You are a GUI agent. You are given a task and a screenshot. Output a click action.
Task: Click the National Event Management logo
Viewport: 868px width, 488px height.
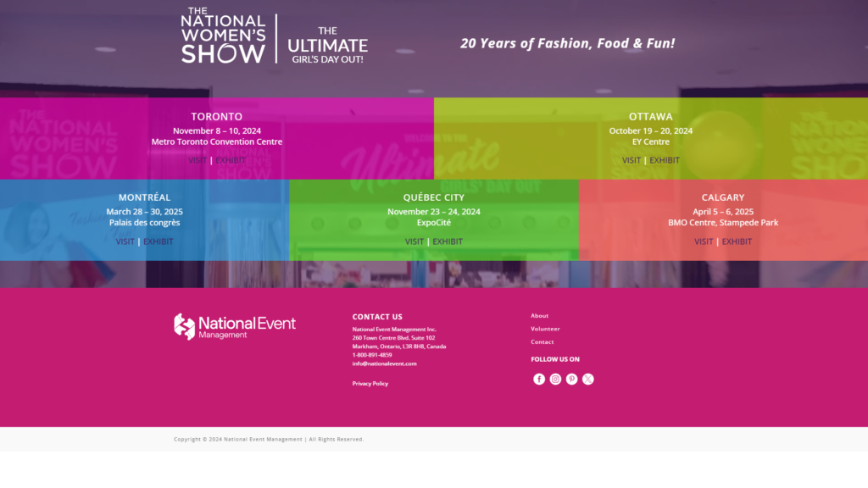tap(235, 326)
